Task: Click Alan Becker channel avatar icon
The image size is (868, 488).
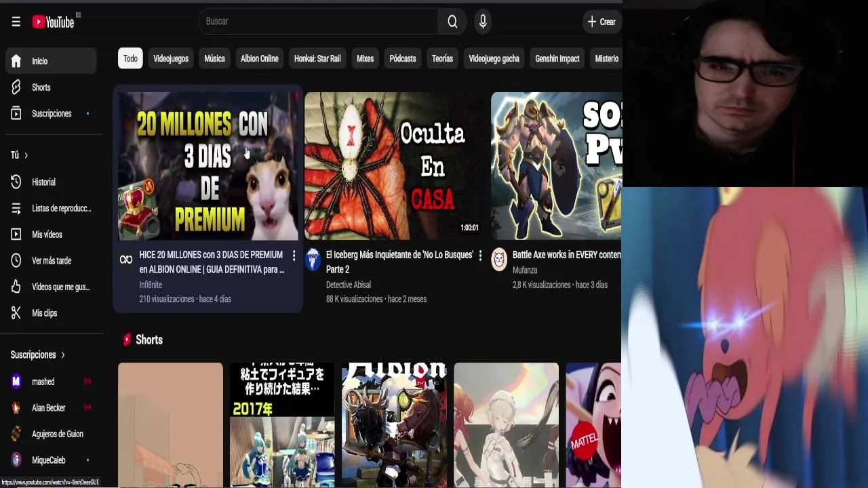Action: 16,408
